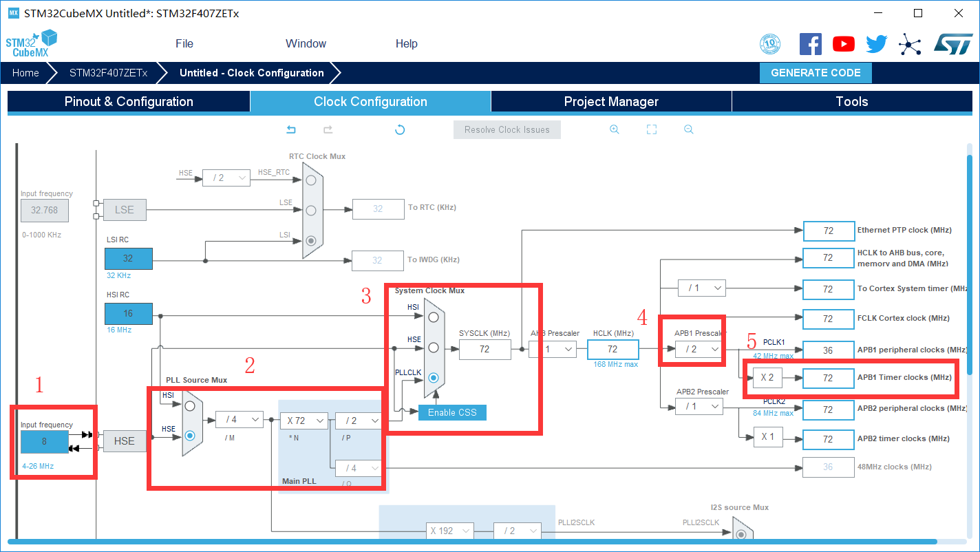
Task: Undo the last clock change
Action: tap(291, 129)
